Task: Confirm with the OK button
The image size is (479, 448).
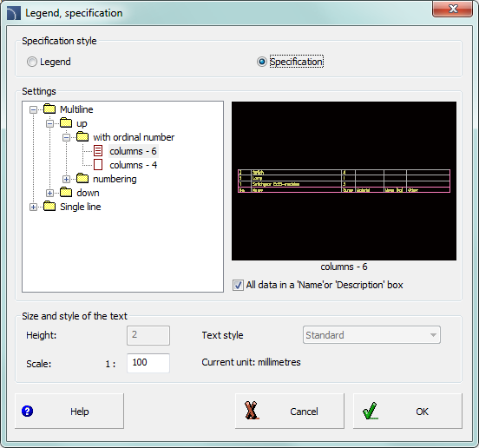Action: pyautogui.click(x=408, y=411)
